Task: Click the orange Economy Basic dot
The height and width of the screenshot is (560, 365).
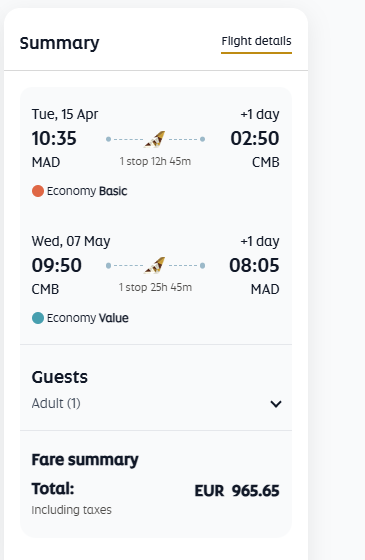Action: pyautogui.click(x=38, y=191)
